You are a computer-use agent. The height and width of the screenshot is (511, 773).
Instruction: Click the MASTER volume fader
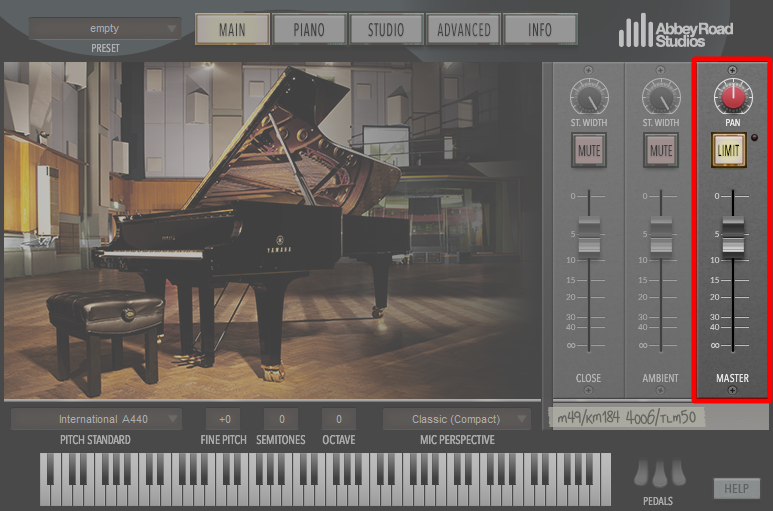(733, 237)
